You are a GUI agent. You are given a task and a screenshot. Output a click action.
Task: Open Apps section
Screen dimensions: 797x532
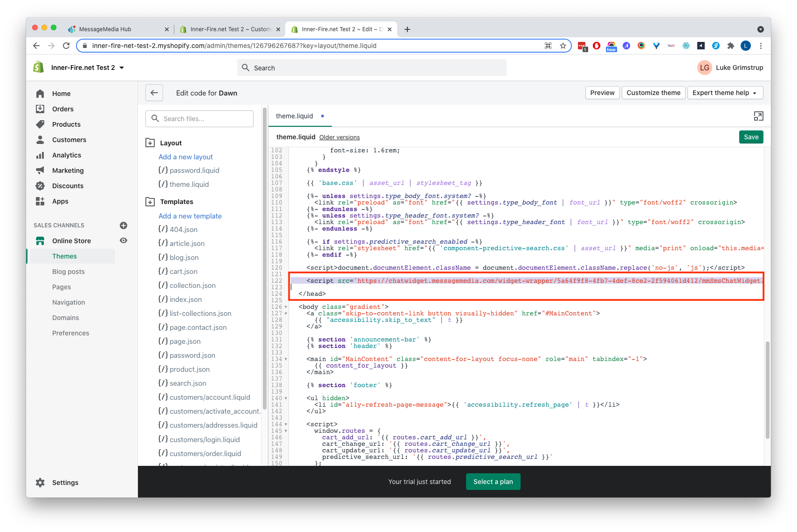coord(60,201)
